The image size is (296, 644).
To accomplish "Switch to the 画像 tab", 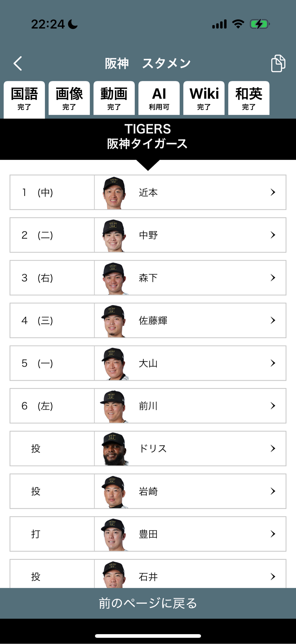I will (69, 99).
